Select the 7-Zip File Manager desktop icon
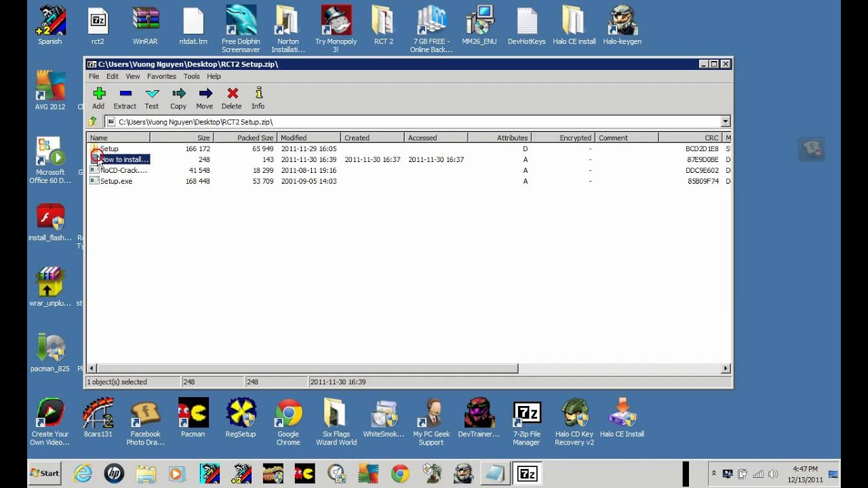Image resolution: width=868 pixels, height=488 pixels. (x=527, y=422)
